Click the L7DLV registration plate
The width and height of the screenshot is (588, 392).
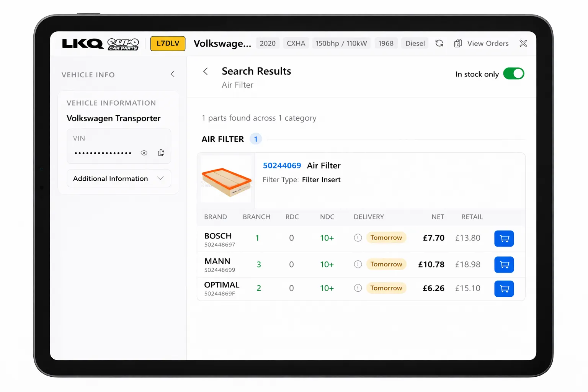point(168,43)
